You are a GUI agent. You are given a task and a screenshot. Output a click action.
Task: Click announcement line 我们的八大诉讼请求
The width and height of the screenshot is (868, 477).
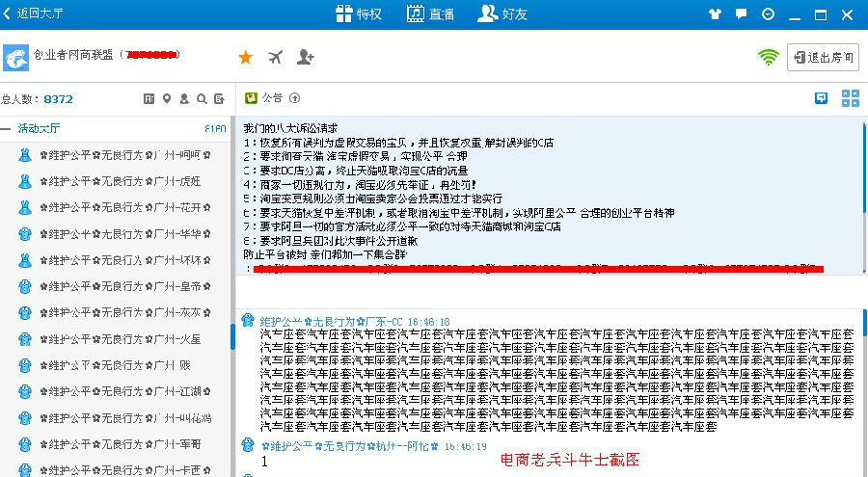(x=290, y=128)
